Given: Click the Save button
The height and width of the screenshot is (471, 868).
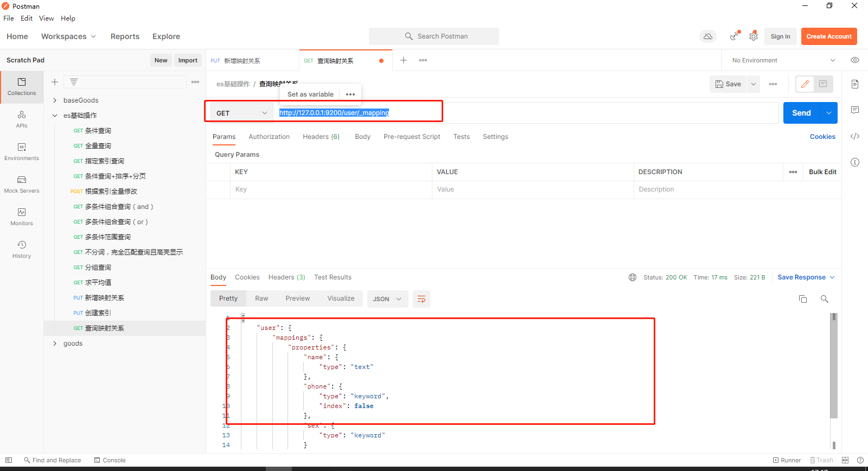Looking at the screenshot, I should [728, 84].
